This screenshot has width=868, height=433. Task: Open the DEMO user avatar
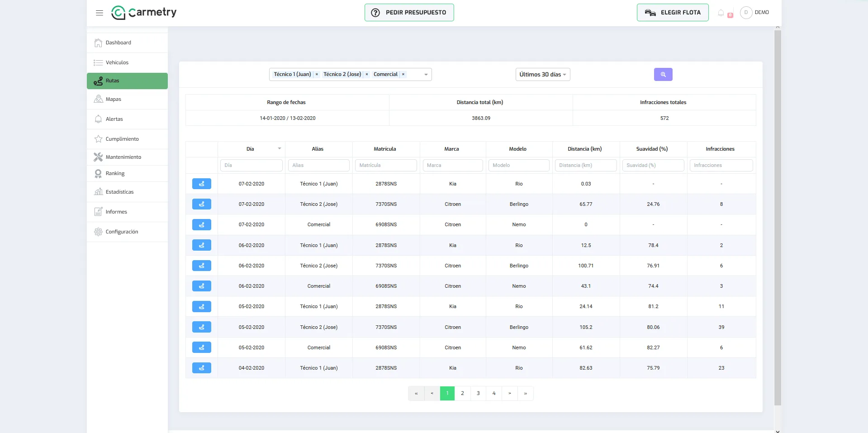(x=746, y=13)
